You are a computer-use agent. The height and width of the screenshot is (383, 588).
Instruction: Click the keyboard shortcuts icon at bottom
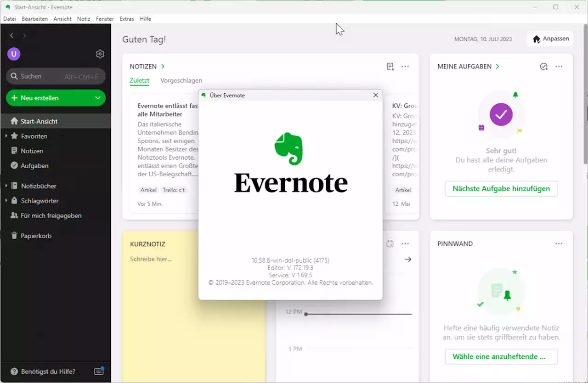pos(99,371)
